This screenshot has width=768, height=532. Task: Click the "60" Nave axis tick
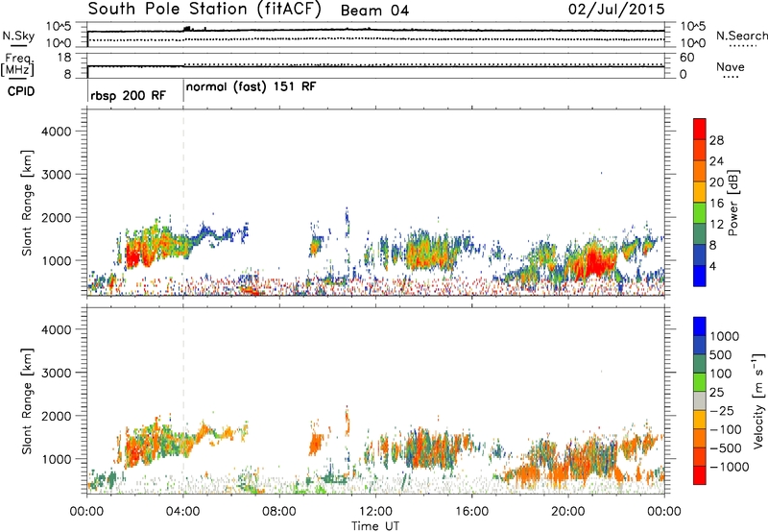pos(686,58)
